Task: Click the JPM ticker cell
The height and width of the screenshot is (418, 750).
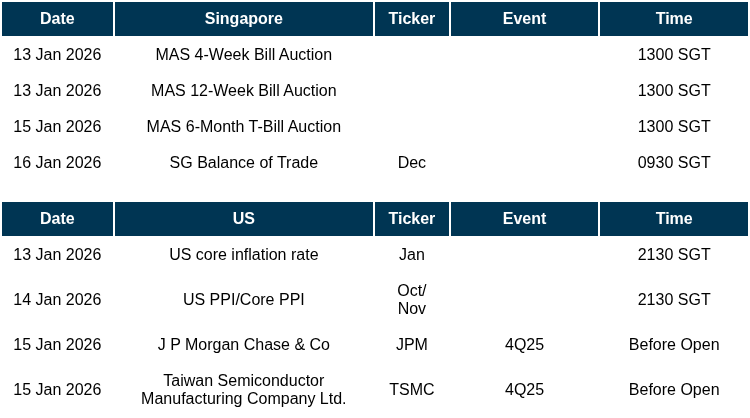Action: 411,345
